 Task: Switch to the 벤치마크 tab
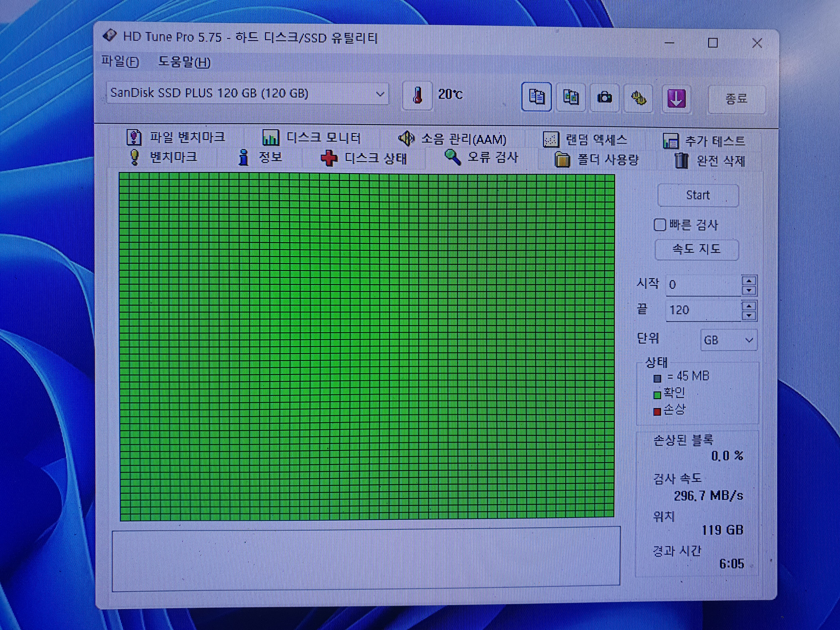[163, 157]
